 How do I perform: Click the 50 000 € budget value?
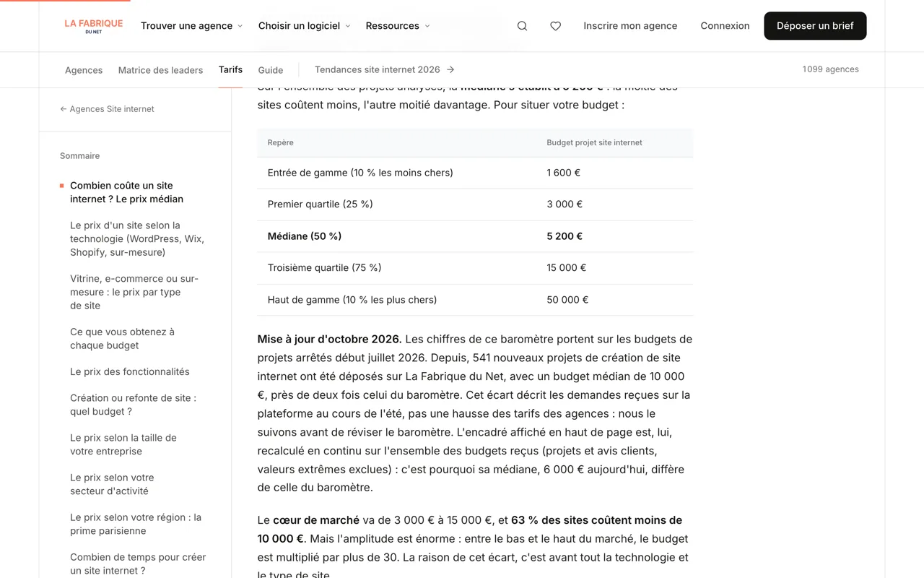567,300
